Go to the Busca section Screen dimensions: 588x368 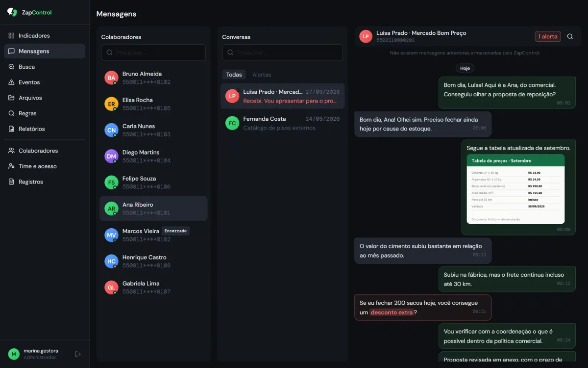pyautogui.click(x=45, y=67)
